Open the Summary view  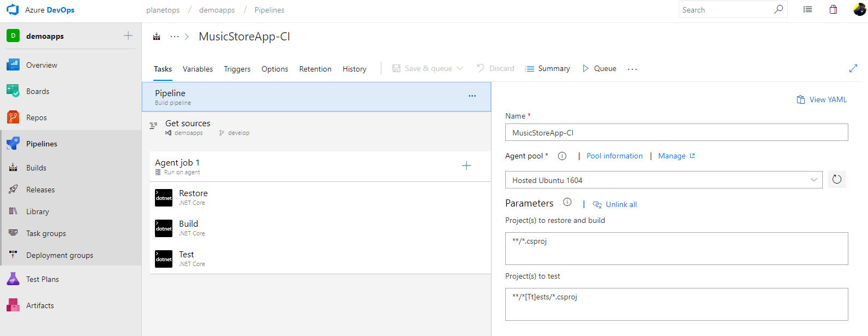[x=548, y=68]
